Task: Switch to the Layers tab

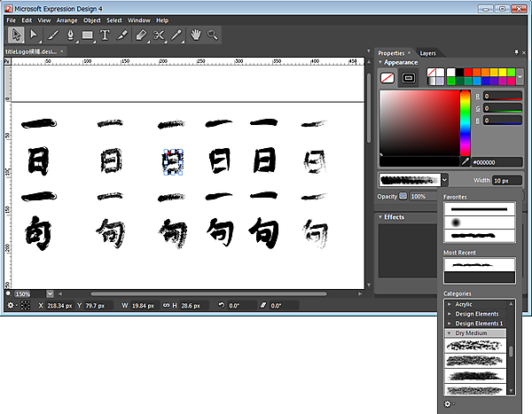Action: (x=427, y=53)
